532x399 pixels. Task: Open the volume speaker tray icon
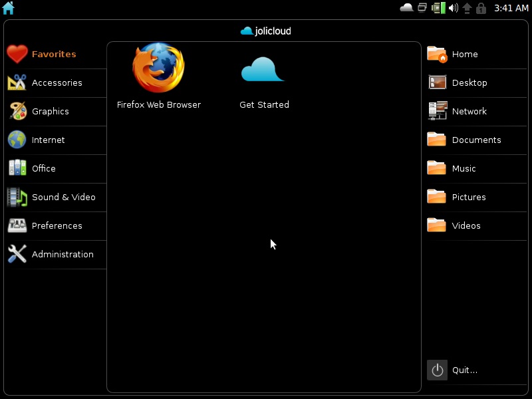453,8
